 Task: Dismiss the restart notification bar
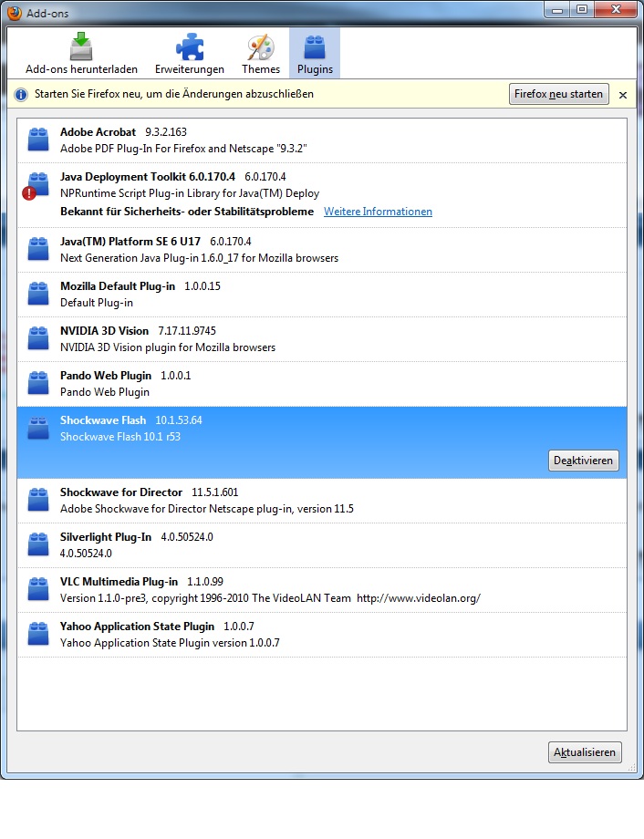[x=623, y=95]
